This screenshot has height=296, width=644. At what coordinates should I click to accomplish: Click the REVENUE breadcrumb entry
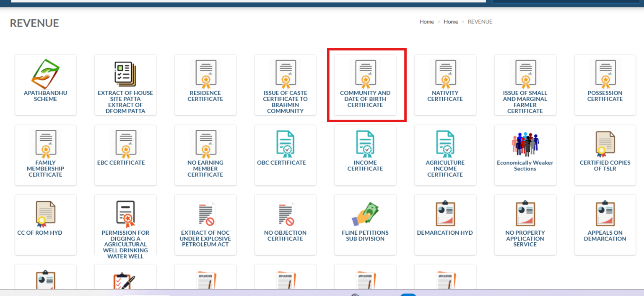[x=480, y=21]
